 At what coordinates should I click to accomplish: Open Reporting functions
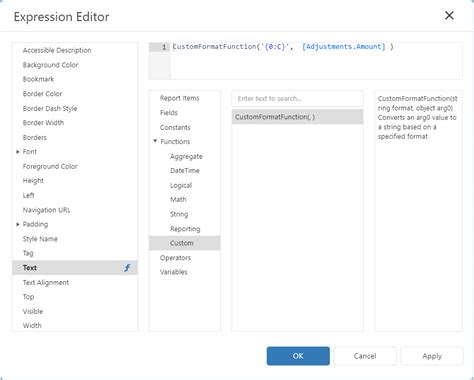click(185, 229)
